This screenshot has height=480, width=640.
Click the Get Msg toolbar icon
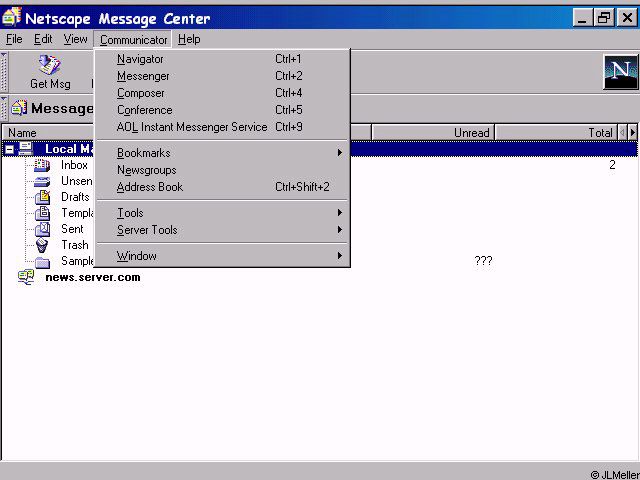coord(49,65)
